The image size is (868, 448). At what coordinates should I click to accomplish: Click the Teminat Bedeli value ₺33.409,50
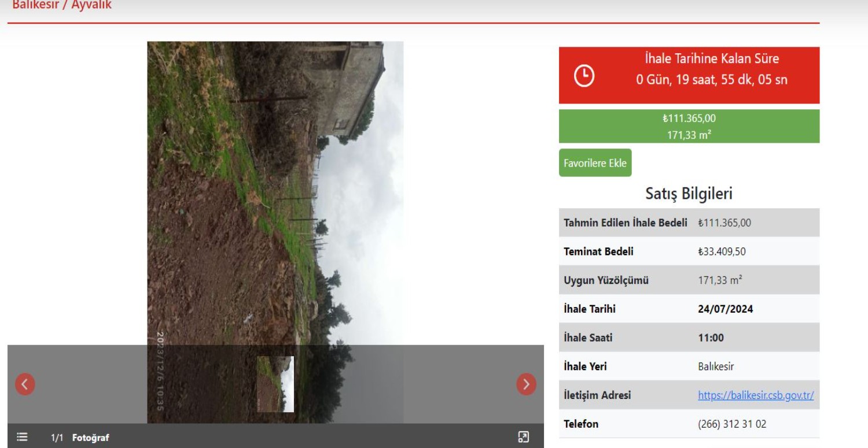pos(722,251)
